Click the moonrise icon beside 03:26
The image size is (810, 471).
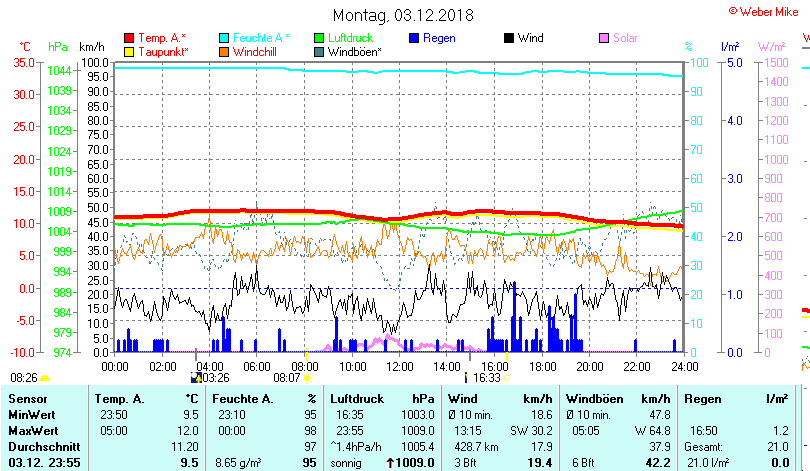tap(196, 378)
